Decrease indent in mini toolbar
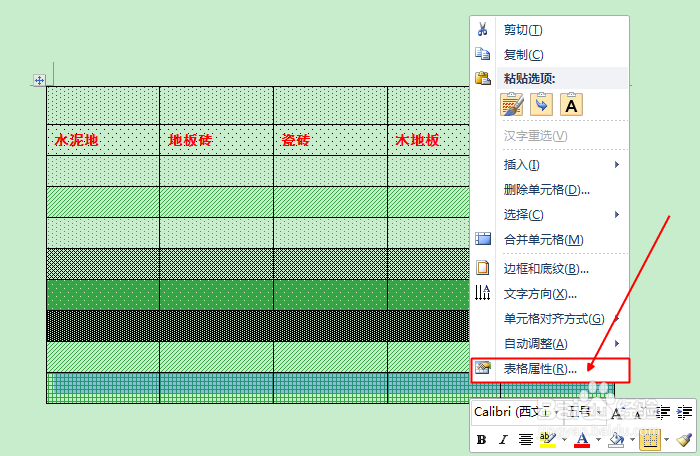This screenshot has height=456, width=700. point(663,413)
